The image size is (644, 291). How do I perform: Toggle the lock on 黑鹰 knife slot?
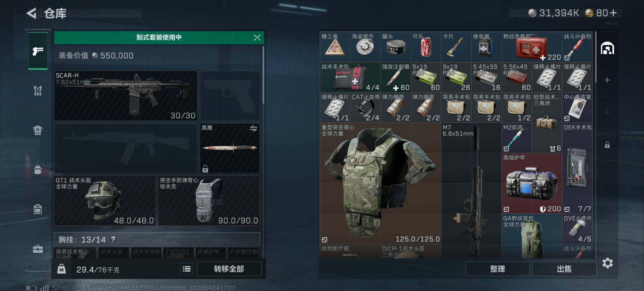point(205,169)
